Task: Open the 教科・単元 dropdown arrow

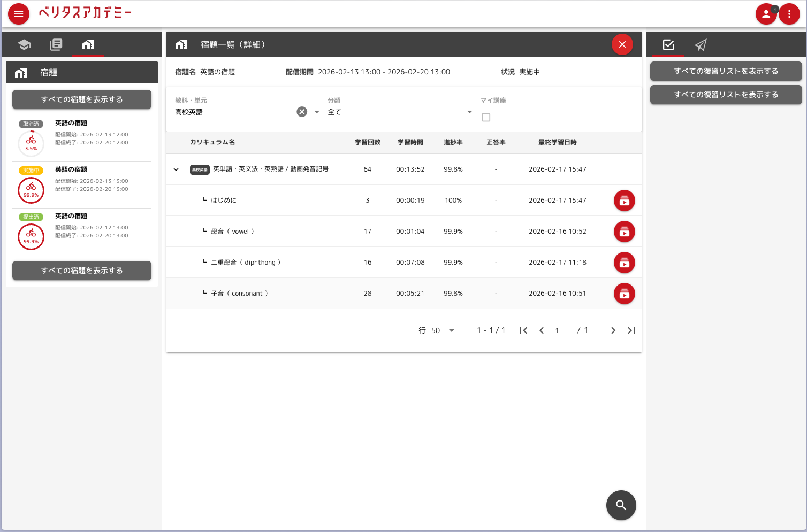Action: [x=317, y=112]
